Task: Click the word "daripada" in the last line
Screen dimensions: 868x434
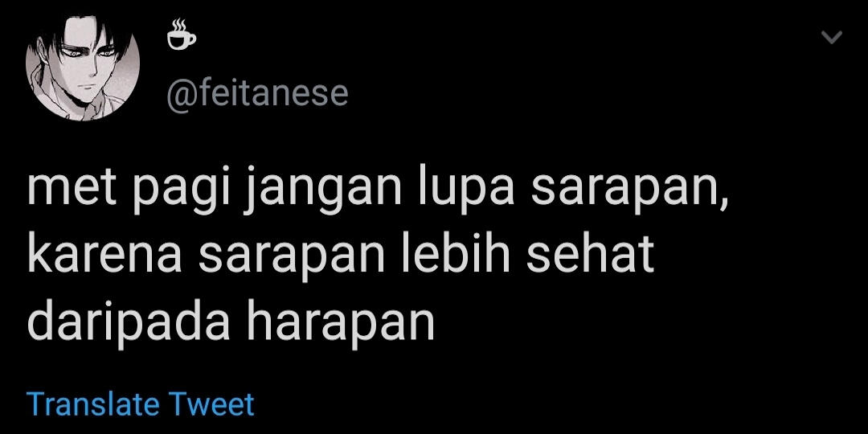Action: [x=129, y=321]
